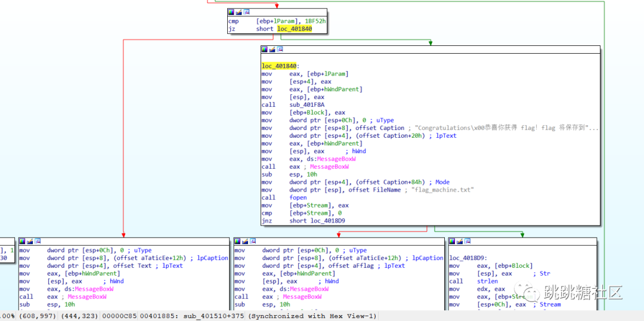Click the third header icon on the loc_401840 block
Screen dimensions: 644x321
[280, 50]
